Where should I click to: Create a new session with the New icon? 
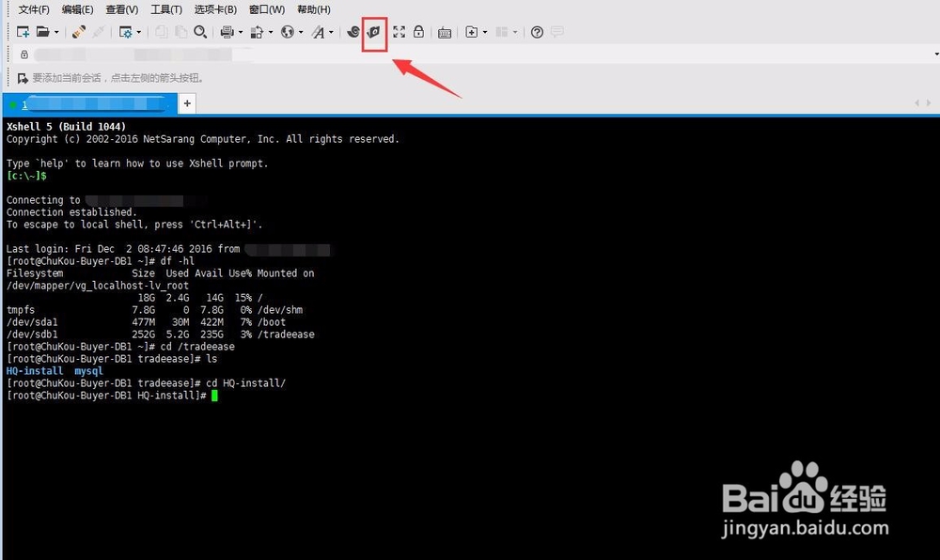23,32
